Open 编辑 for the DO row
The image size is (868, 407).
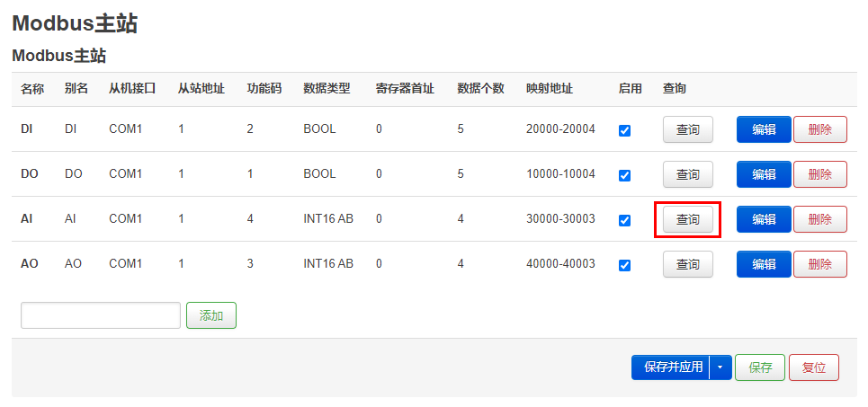pos(764,174)
